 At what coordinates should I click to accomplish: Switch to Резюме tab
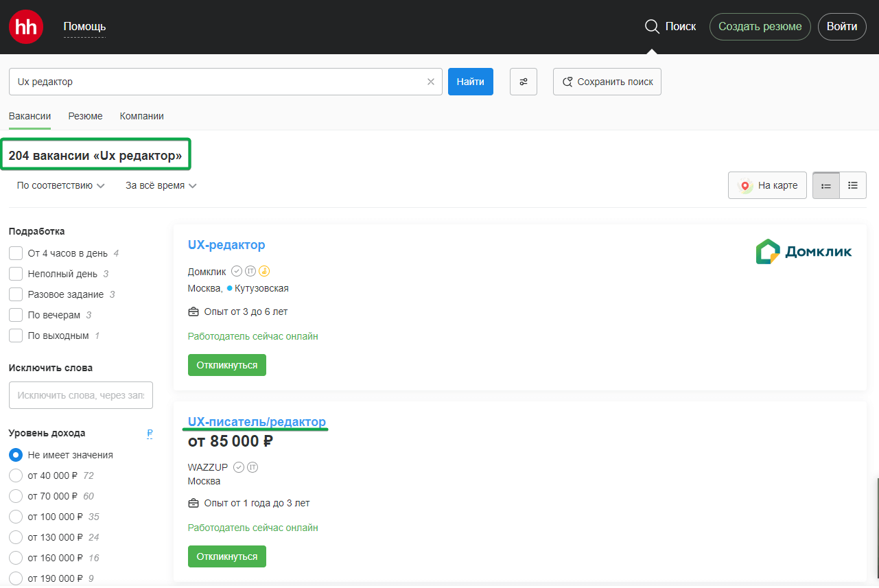click(x=85, y=116)
